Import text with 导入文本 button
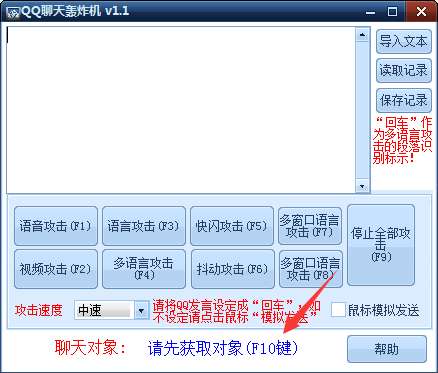Image resolution: width=438 pixels, height=373 pixels. 404,41
